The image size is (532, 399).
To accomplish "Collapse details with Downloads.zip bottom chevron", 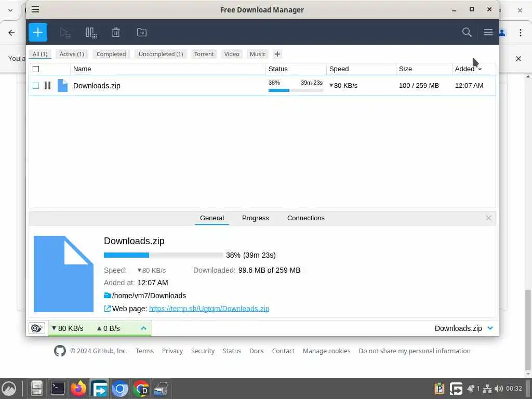I will coord(490,328).
